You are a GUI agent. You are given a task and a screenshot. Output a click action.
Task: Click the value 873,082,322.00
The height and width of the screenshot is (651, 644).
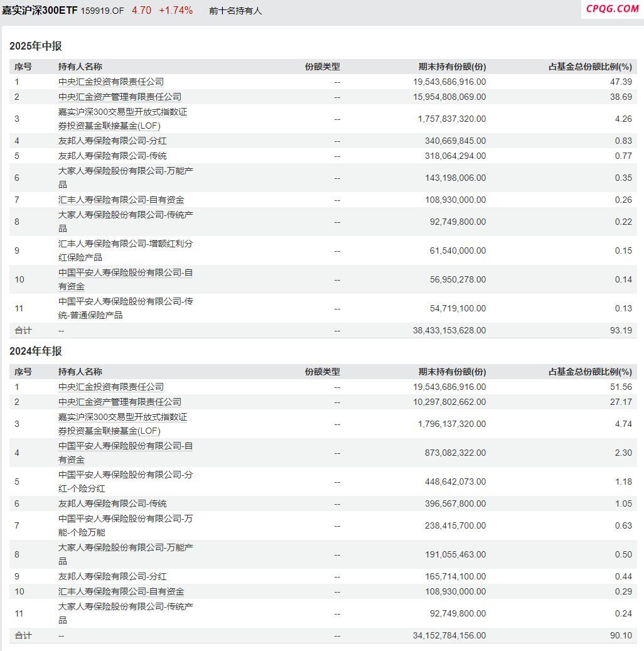[x=456, y=453]
